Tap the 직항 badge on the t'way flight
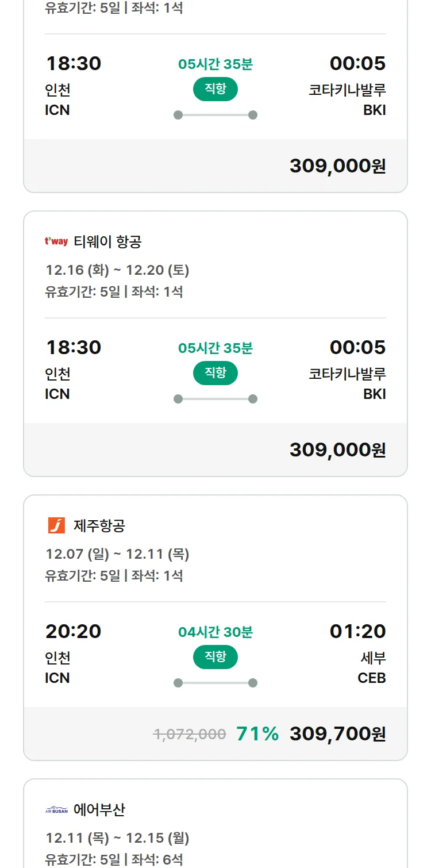Image resolution: width=431 pixels, height=868 pixels. [215, 373]
